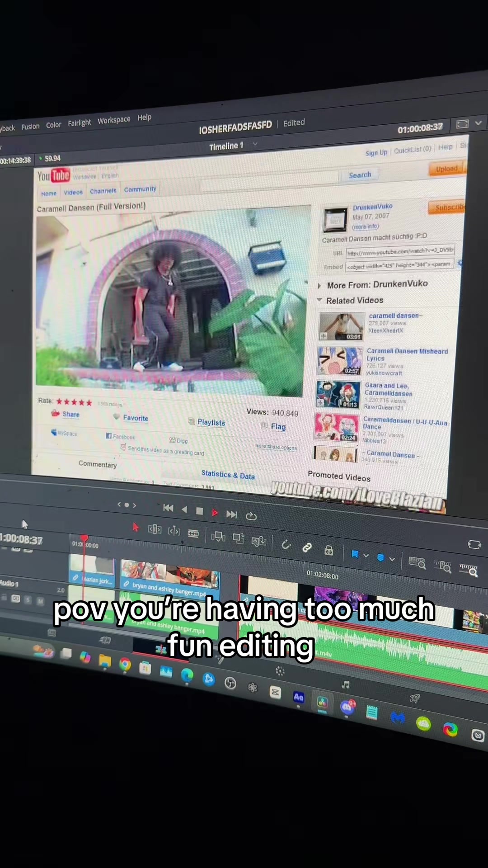This screenshot has height=868, width=488.
Task: Click the IOSHERFADSFASFD project title
Action: (x=235, y=127)
